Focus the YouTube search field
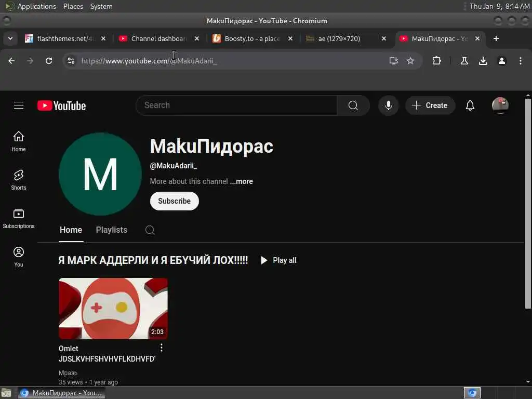This screenshot has width=532, height=399. [x=236, y=105]
